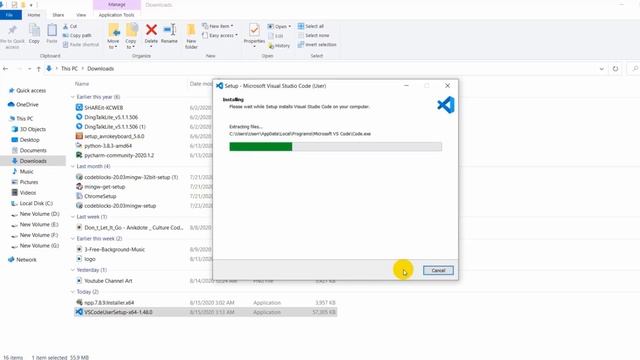The image size is (640, 360).
Task: Minimize the VS Code Setup dialog
Action: tap(406, 86)
